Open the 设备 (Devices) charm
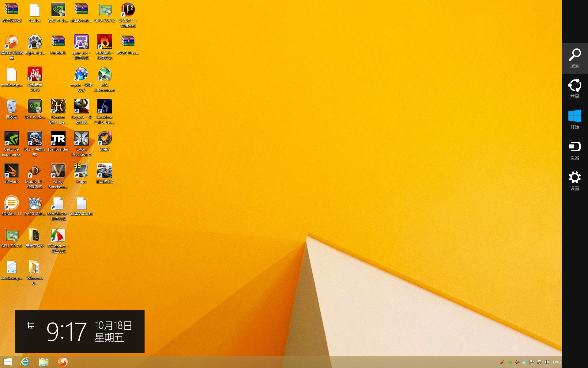 (x=575, y=150)
